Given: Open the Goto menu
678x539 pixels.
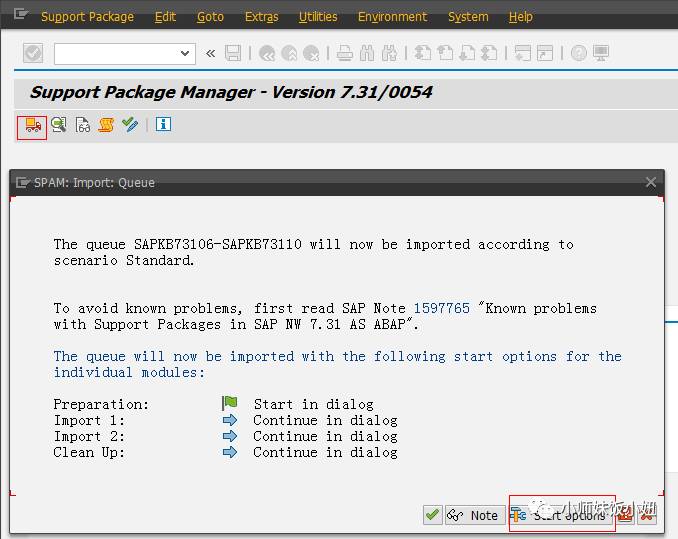Looking at the screenshot, I should pyautogui.click(x=210, y=17).
